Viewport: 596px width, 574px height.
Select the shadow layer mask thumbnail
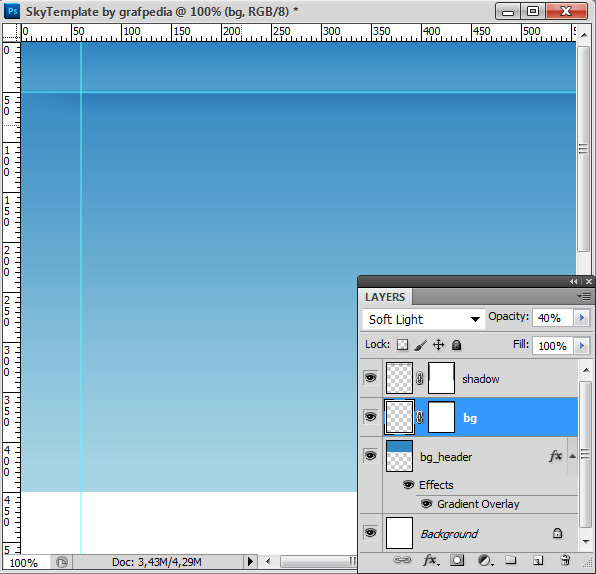tap(441, 378)
